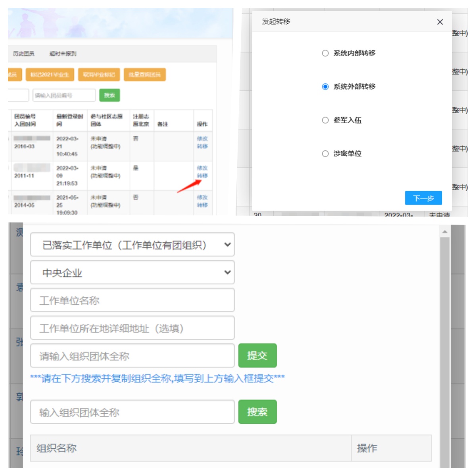Choose the 参军入伍 radio option
The image size is (476, 476).
click(x=325, y=120)
